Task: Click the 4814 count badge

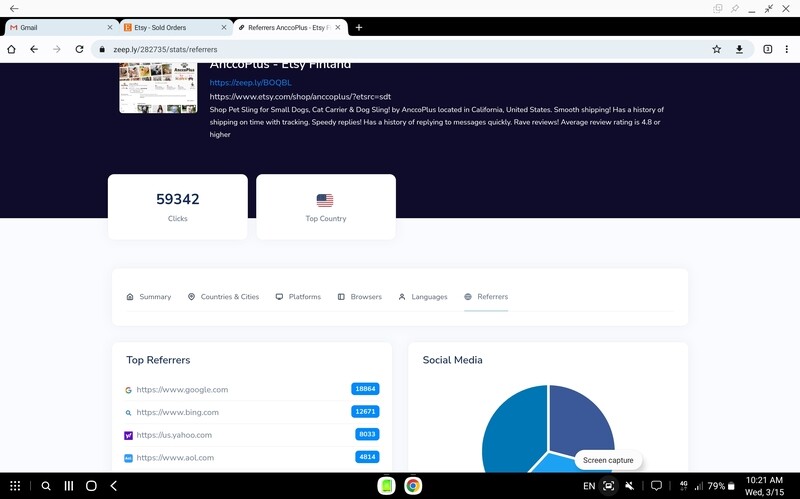Action: point(367,457)
